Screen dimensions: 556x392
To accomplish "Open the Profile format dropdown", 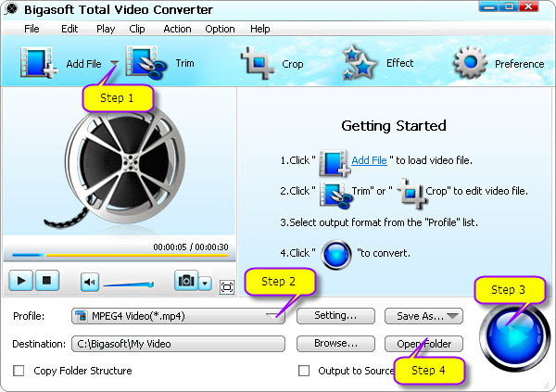I will click(178, 316).
